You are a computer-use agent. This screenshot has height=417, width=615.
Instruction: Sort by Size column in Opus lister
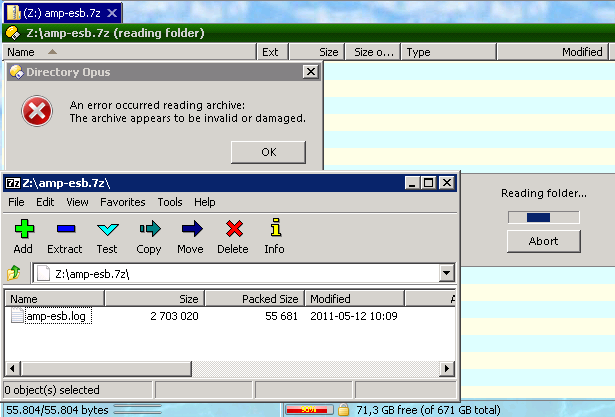(317, 52)
